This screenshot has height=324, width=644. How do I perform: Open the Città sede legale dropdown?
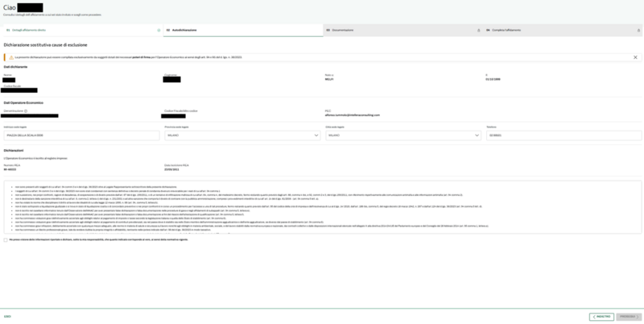pos(403,135)
